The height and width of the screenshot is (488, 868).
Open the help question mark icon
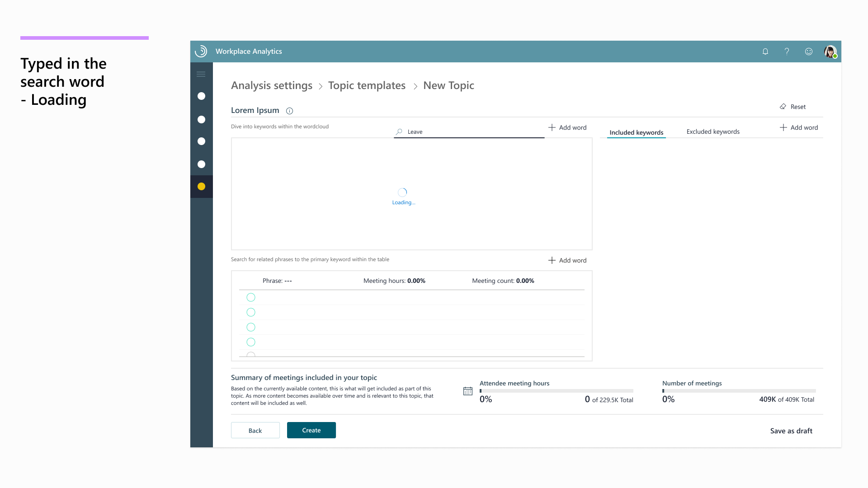coord(787,52)
